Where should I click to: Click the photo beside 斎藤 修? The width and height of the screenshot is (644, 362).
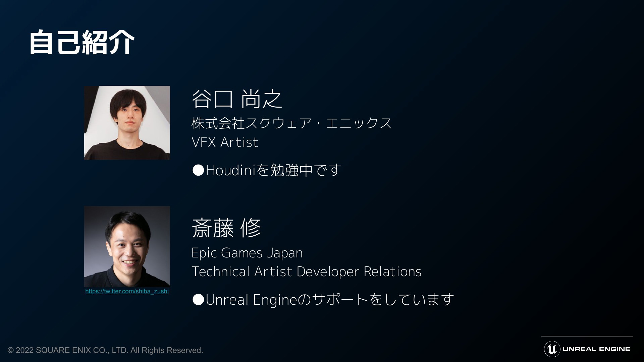coord(127,247)
